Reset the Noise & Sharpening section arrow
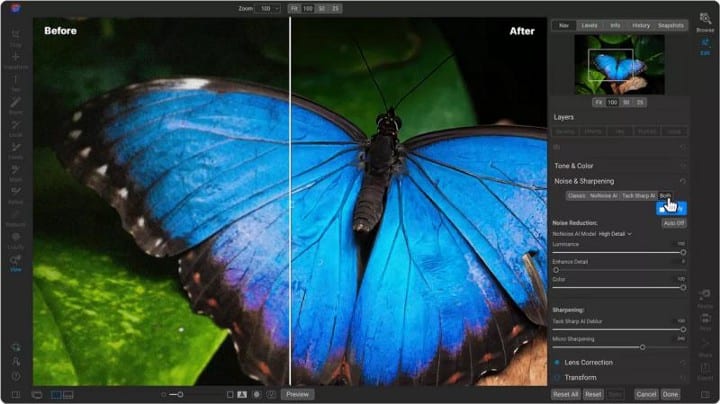This screenshot has width=720, height=404. click(683, 181)
